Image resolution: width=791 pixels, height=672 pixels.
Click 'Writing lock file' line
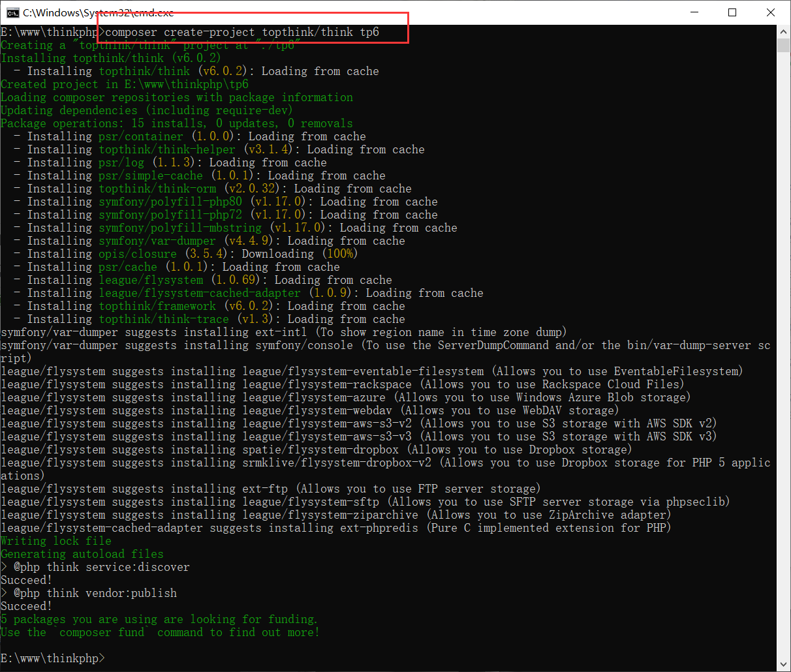pyautogui.click(x=56, y=541)
